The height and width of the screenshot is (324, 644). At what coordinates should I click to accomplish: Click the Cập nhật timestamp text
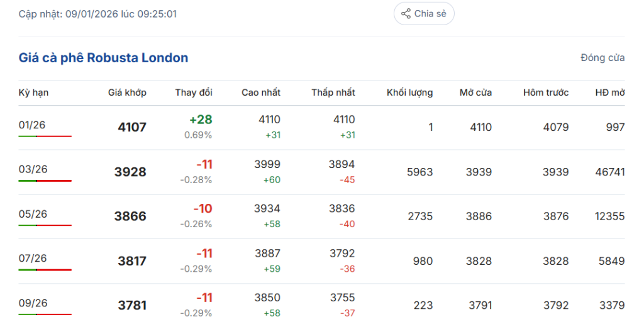pyautogui.click(x=97, y=14)
